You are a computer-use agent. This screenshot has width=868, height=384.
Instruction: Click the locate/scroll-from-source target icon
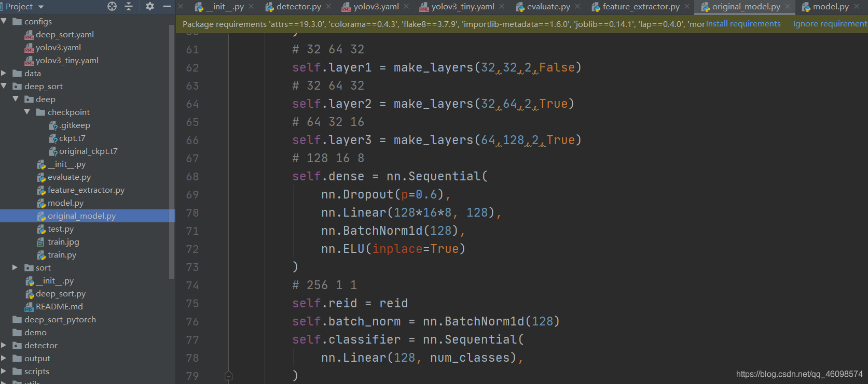point(112,6)
